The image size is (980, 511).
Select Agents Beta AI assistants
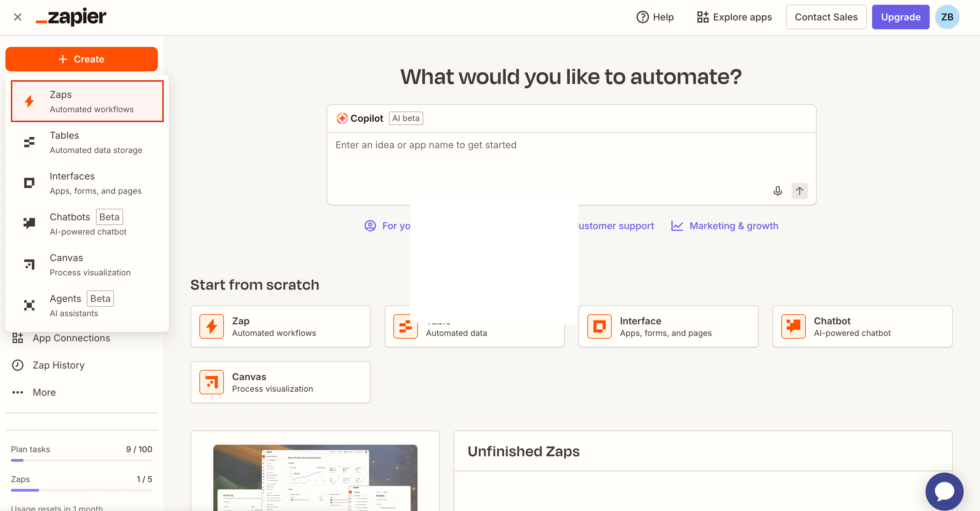pos(87,305)
